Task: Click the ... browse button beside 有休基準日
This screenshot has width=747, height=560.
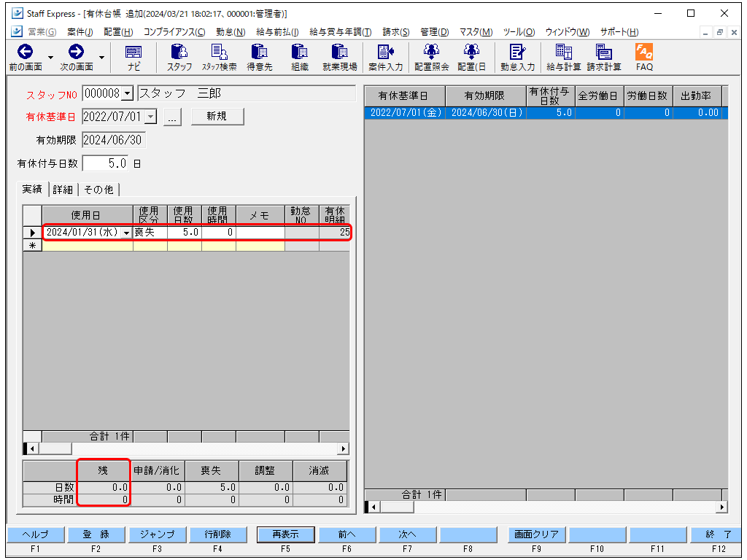Action: (x=172, y=117)
